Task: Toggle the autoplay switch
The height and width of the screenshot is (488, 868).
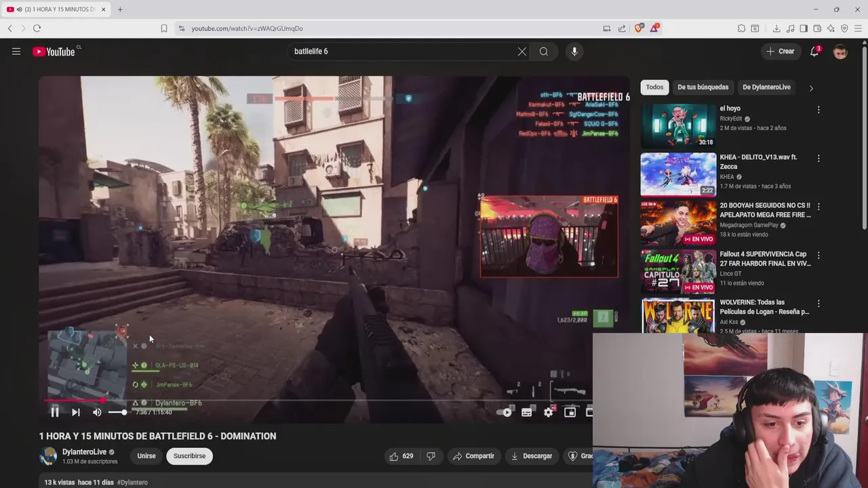Action: pyautogui.click(x=505, y=412)
